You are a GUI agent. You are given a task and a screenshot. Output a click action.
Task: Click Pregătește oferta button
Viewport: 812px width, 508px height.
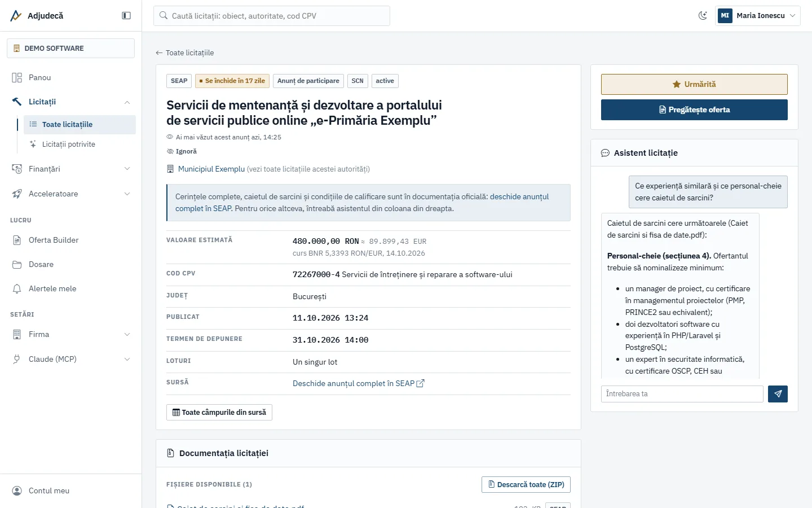694,110
